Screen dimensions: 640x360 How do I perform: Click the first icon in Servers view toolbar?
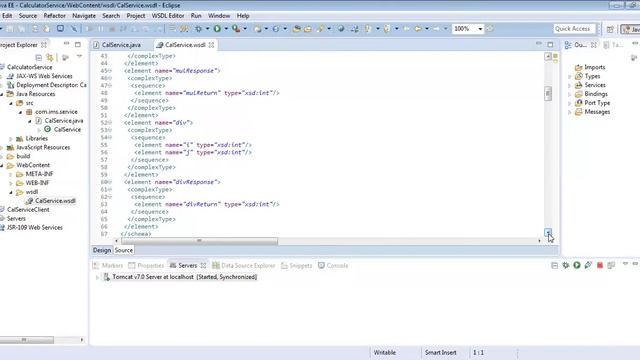pos(554,265)
